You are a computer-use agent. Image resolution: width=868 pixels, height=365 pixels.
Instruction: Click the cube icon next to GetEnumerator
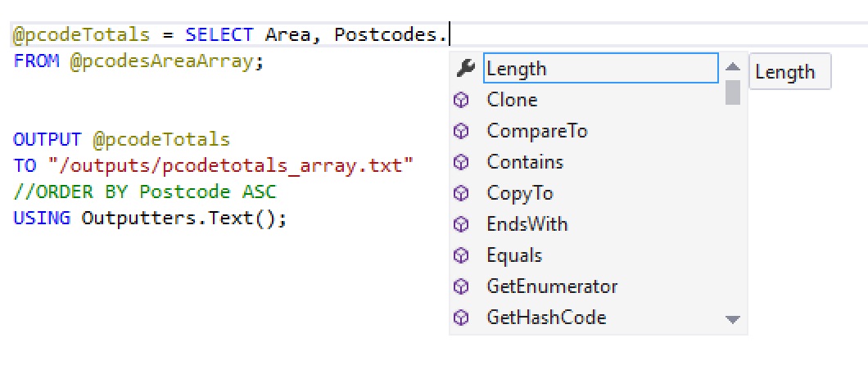click(462, 286)
